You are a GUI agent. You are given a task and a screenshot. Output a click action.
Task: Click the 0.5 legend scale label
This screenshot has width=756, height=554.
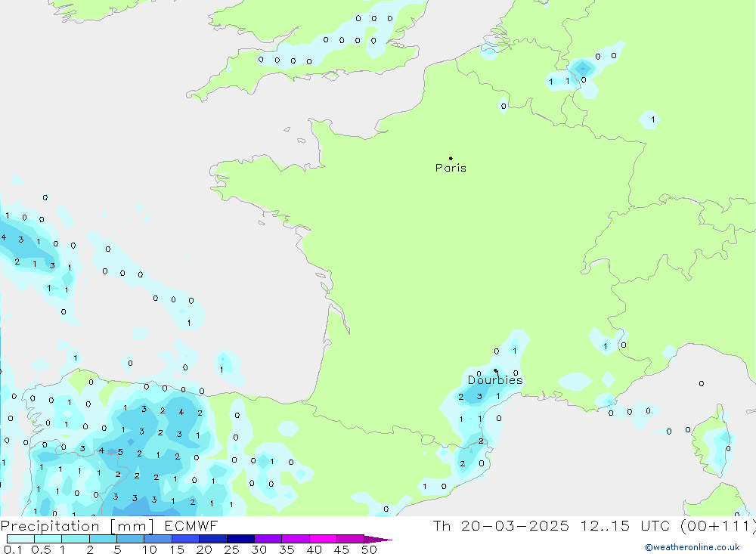click(41, 549)
